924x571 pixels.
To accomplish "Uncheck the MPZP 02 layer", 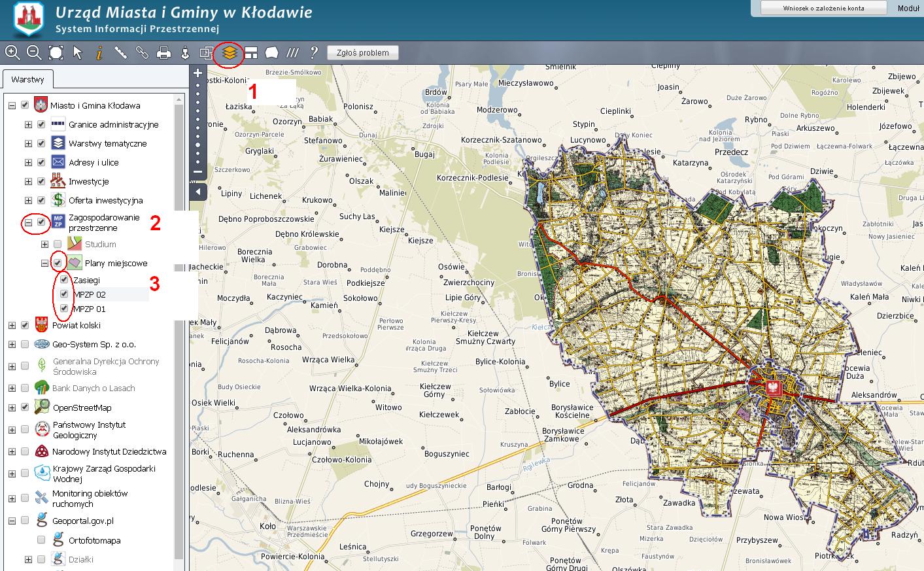I will [x=64, y=294].
